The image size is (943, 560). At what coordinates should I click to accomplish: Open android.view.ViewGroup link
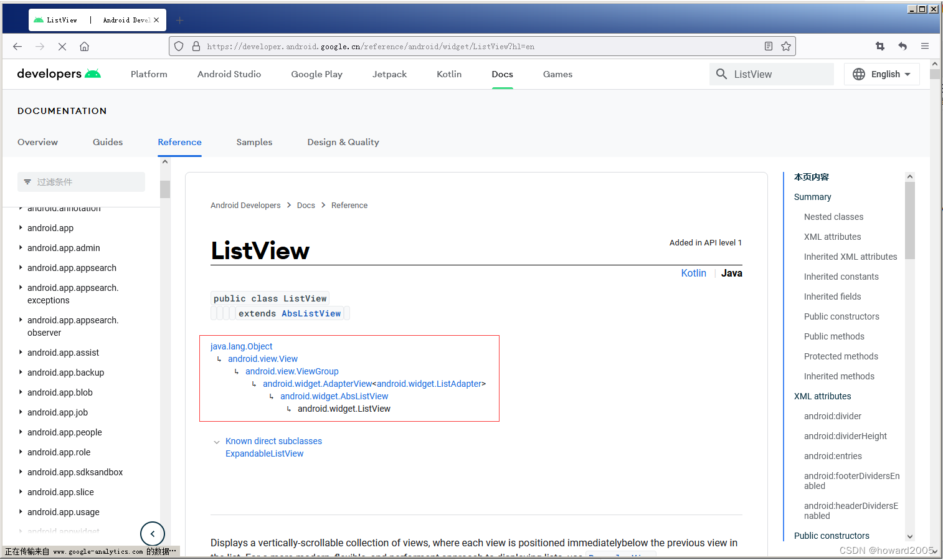[292, 371]
